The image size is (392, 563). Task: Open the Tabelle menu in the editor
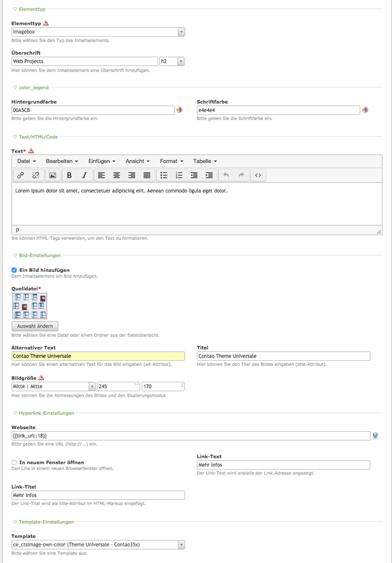click(205, 161)
